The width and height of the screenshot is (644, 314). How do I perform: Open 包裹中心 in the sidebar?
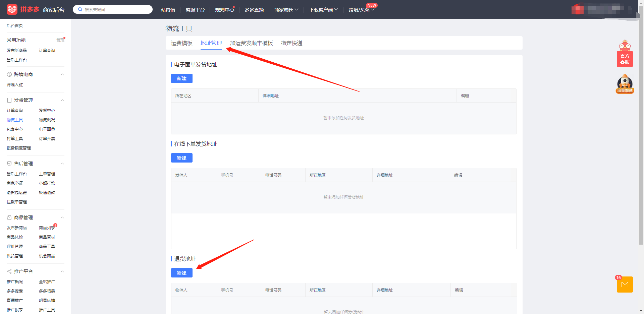click(x=15, y=129)
